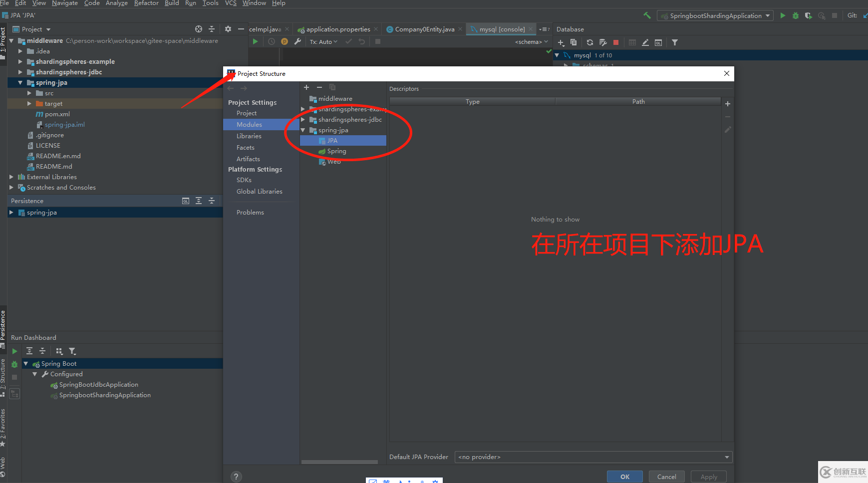Run with coverage shield icon
Image resolution: width=868 pixels, height=483 pixels.
point(809,15)
